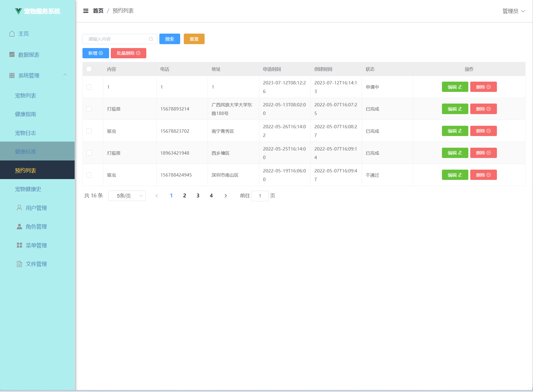The image size is (533, 392).
Task: Click the home icon beside 主页
Action: (12, 34)
